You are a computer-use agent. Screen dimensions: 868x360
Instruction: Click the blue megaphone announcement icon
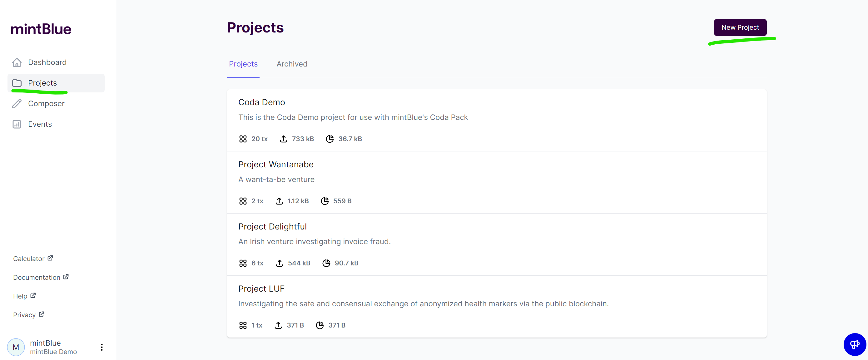854,344
